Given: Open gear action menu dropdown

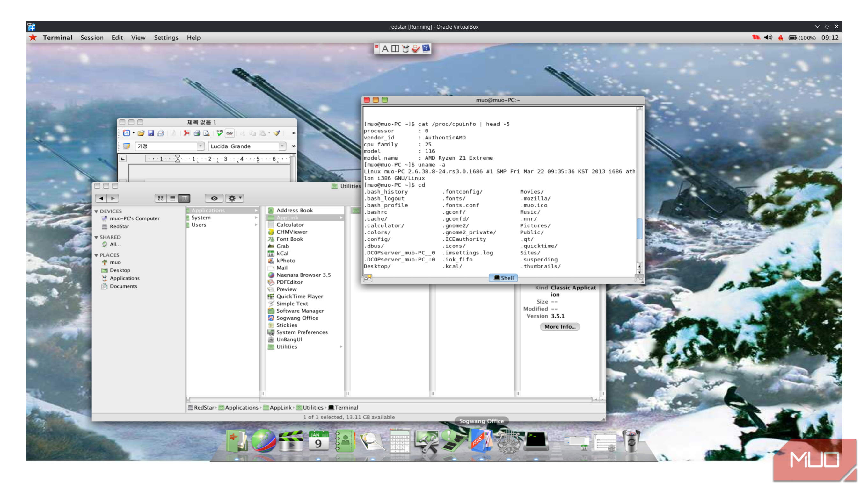Looking at the screenshot, I should coord(234,198).
